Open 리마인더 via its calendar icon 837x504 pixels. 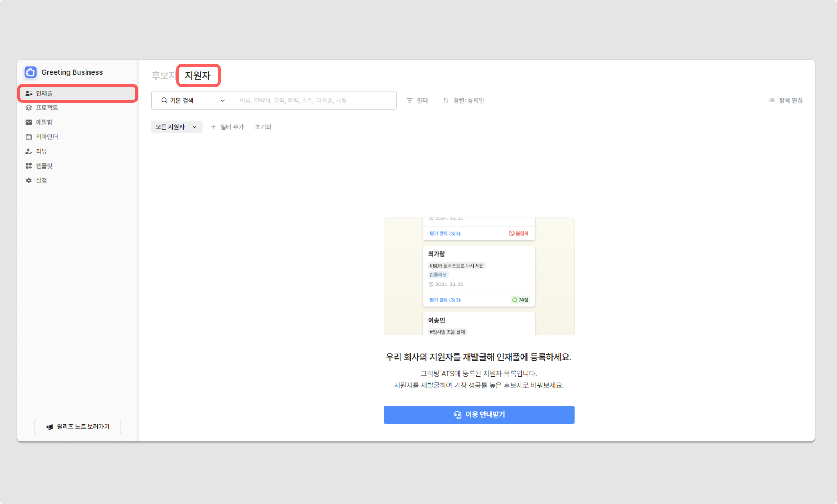29,137
